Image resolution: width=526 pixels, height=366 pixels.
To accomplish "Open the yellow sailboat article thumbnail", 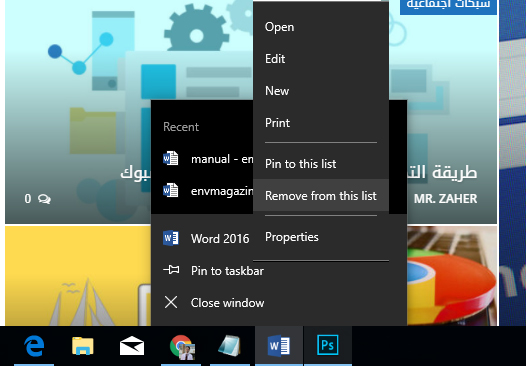I will (x=78, y=276).
